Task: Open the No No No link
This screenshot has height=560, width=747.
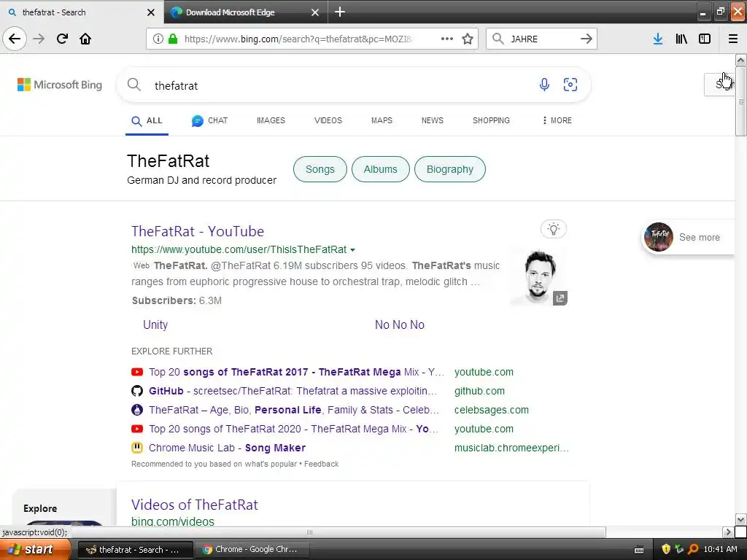Action: click(x=399, y=324)
